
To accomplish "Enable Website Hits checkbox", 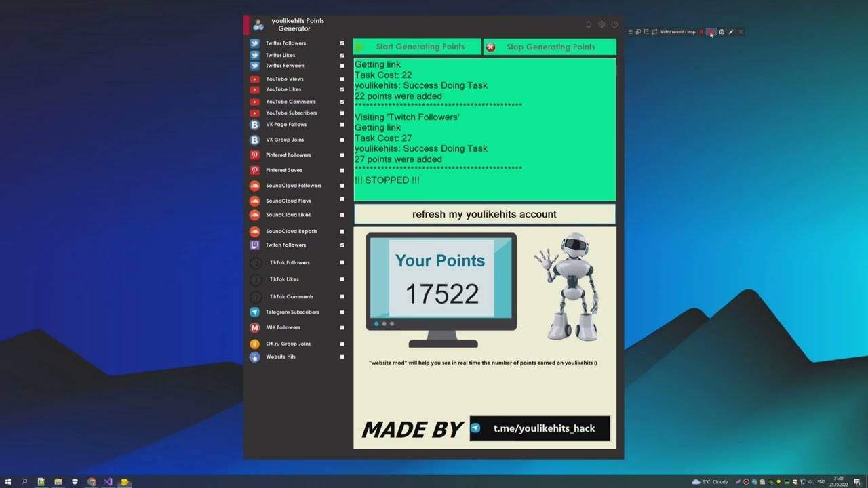I will [x=342, y=357].
